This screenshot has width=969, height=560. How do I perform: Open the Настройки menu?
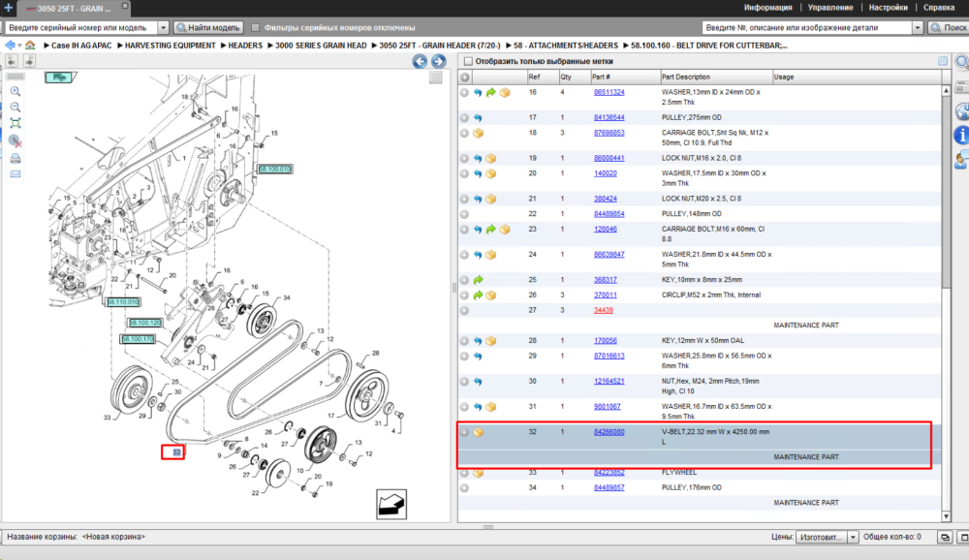[x=888, y=8]
